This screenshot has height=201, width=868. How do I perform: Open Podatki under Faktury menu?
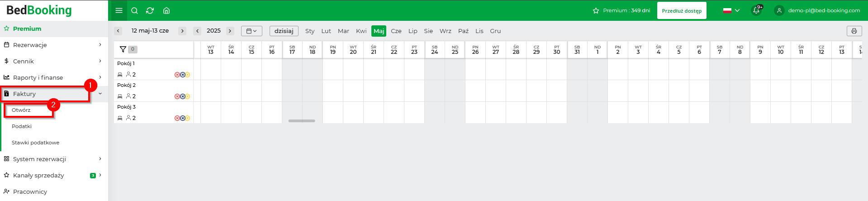pos(22,126)
